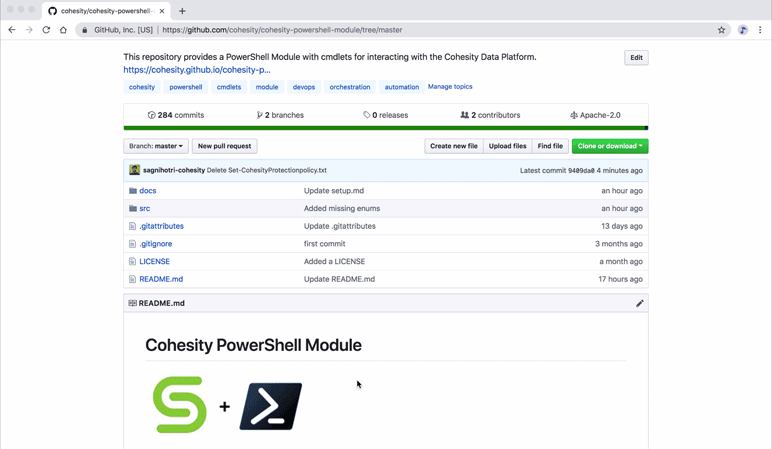Screen dimensions: 772x449
Task: Click the contributors people icon
Action: [x=464, y=115]
